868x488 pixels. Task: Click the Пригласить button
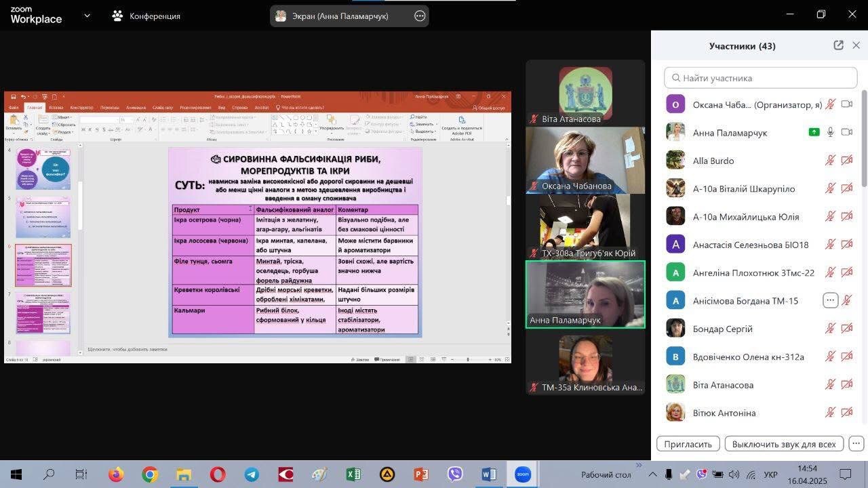[688, 444]
